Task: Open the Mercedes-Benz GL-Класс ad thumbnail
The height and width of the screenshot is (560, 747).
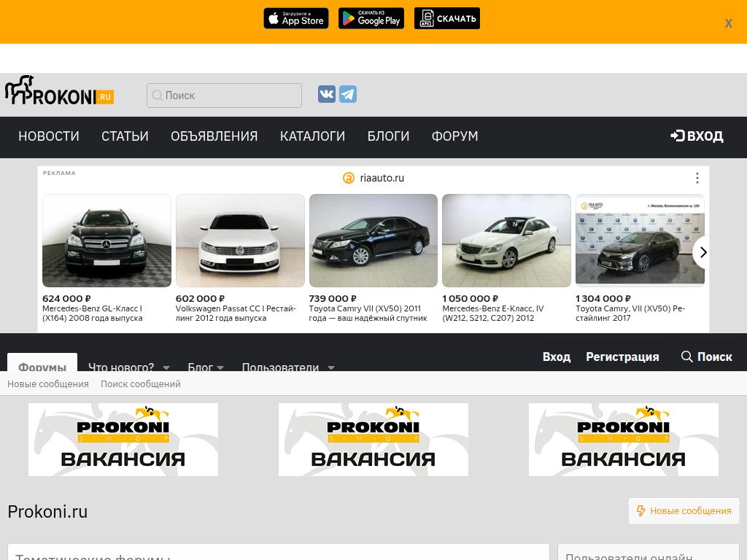Action: [x=107, y=241]
